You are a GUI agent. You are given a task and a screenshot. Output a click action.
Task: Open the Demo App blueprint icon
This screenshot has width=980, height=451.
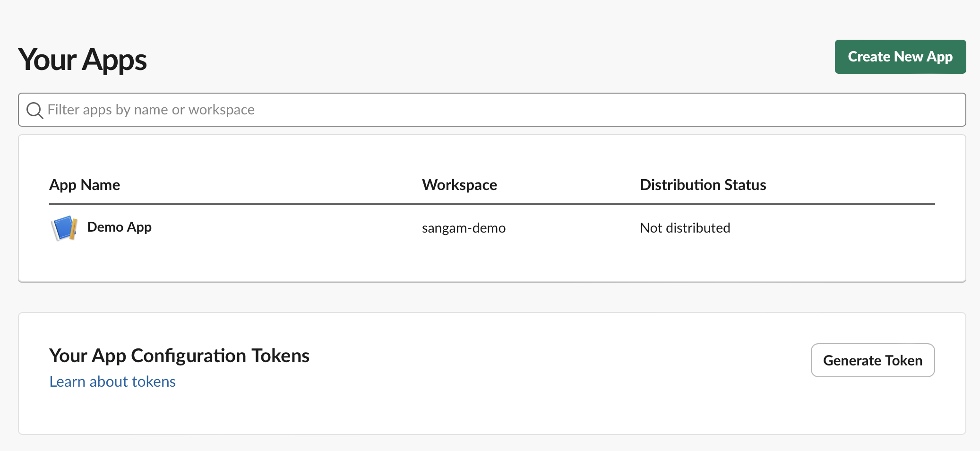pyautogui.click(x=64, y=228)
